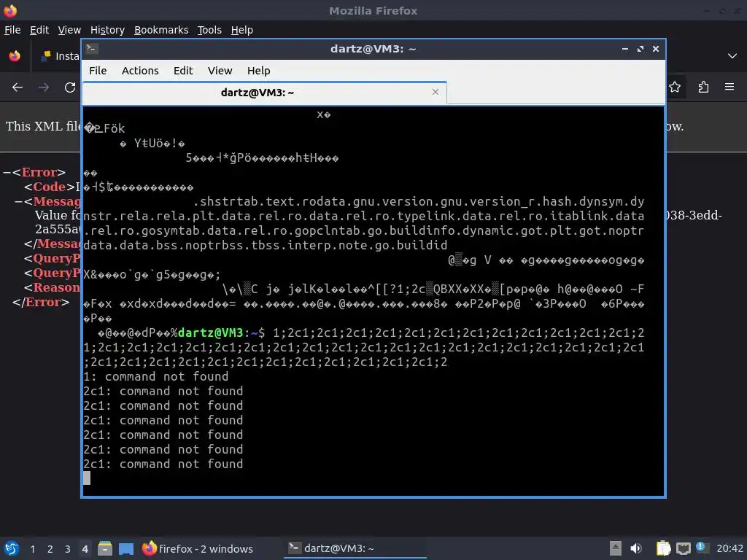This screenshot has width=747, height=560.
Task: Open Firefox Help menu
Action: [x=242, y=30]
